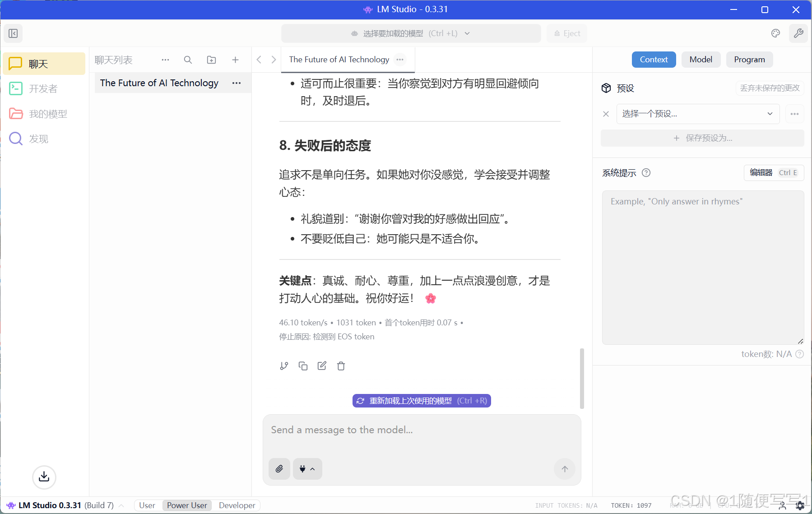This screenshot has height=514, width=812.
Task: Switch to Developer mode
Action: [x=237, y=505]
